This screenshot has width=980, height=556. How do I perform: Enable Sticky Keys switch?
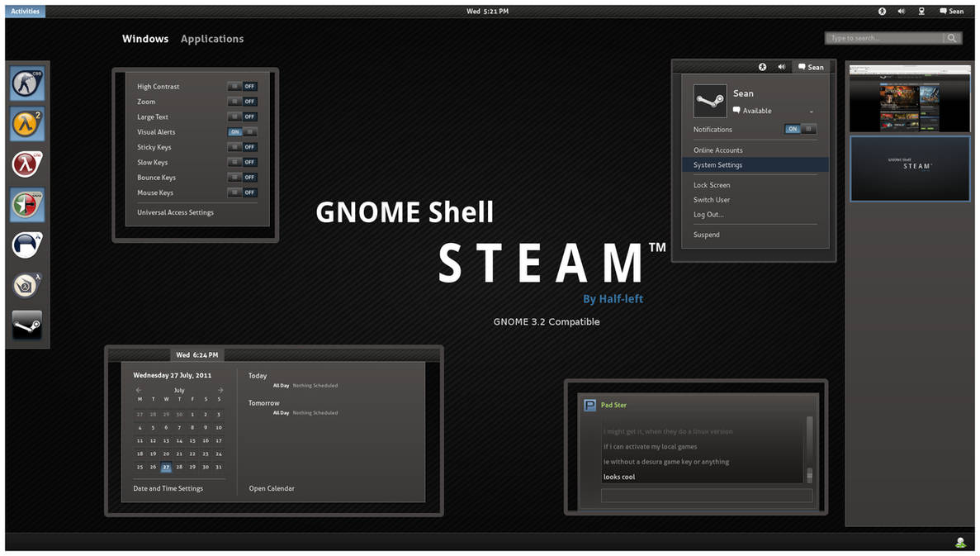243,147
